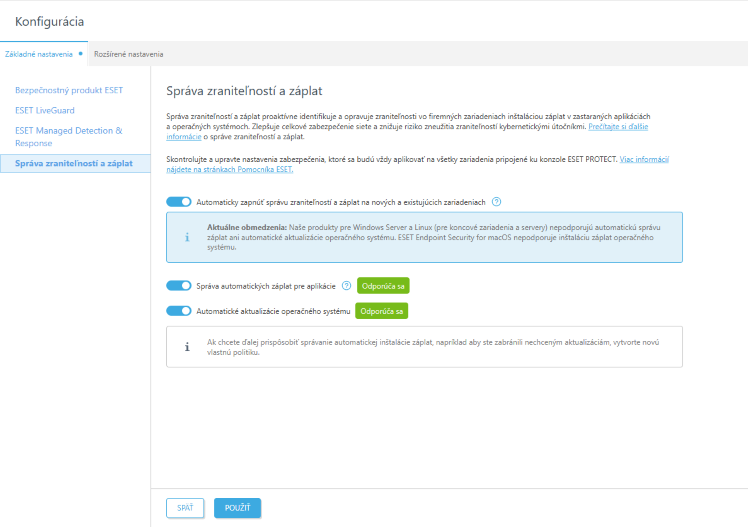Open Viac informácií nájdete na stránkach Pomocníka link
The height and width of the screenshot is (527, 748).
click(644, 159)
